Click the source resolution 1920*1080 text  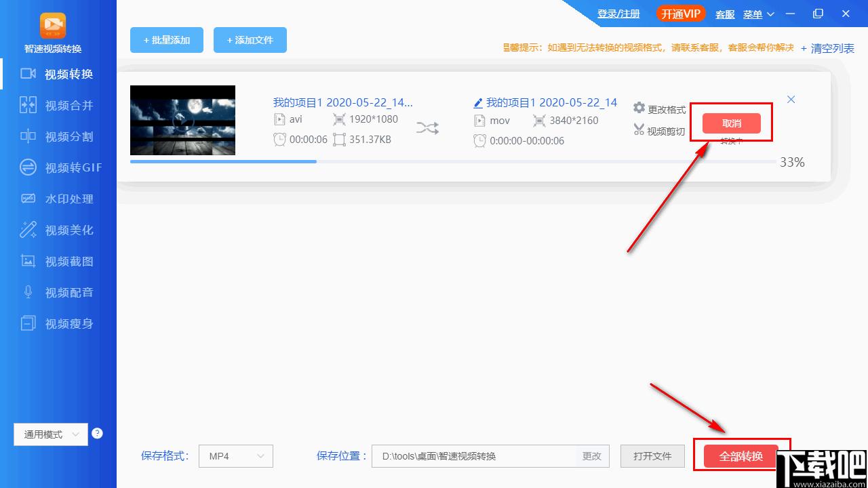click(374, 119)
